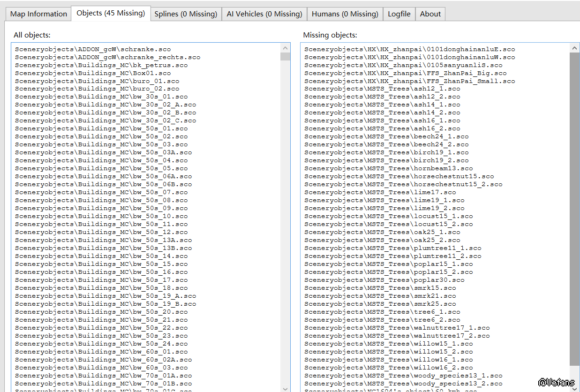
Task: Select schranke_rechts.sco in All objects
Action: coord(107,57)
